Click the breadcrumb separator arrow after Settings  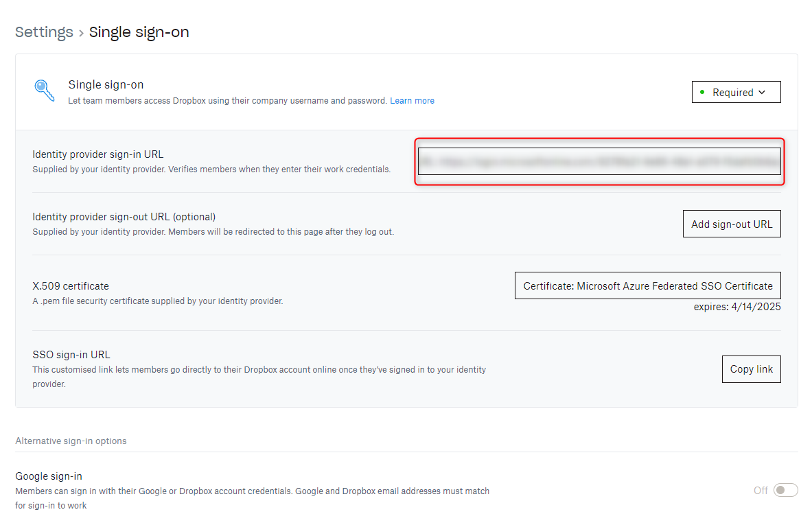pos(81,32)
